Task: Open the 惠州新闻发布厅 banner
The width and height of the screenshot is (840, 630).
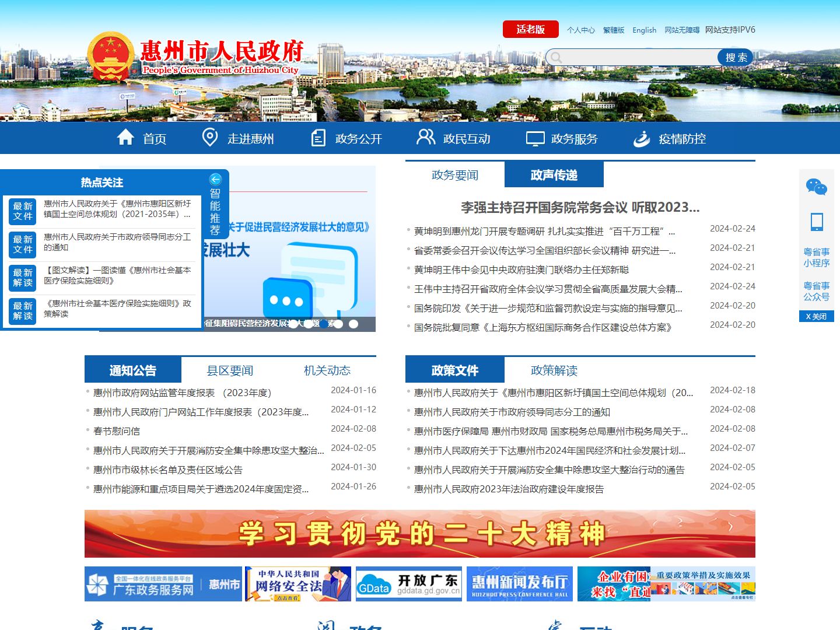Action: coord(520,584)
